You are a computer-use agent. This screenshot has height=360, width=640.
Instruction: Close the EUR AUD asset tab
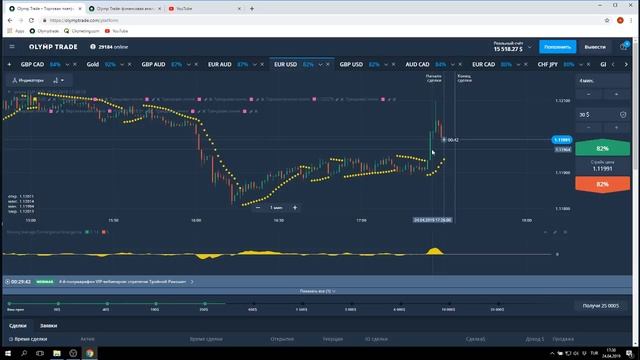click(262, 64)
